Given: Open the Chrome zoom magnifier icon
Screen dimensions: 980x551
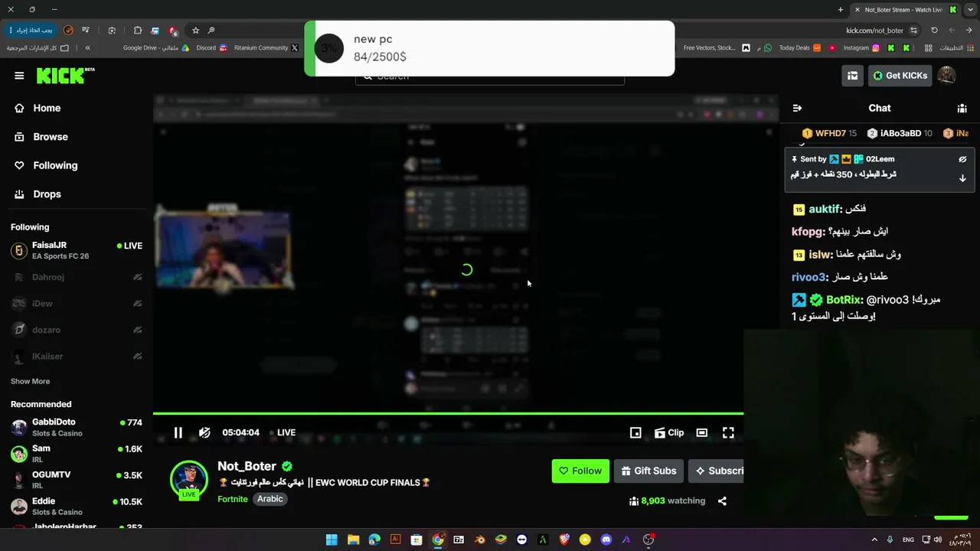Looking at the screenshot, I should [211, 31].
